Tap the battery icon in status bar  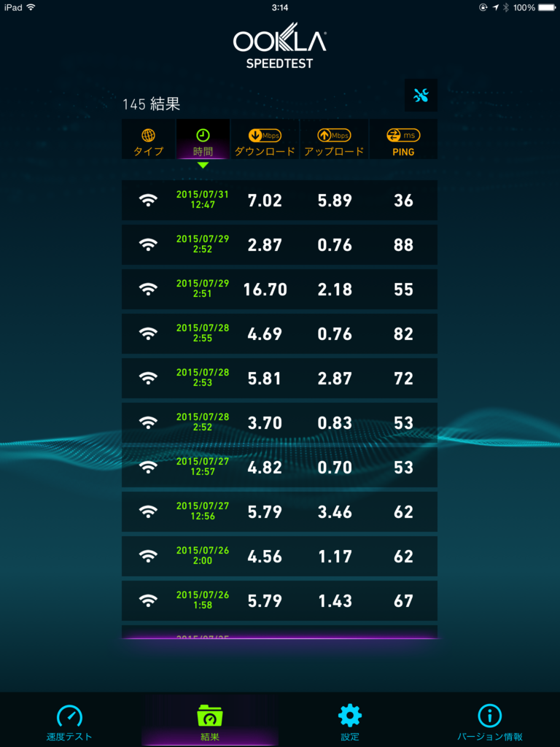(546, 7)
